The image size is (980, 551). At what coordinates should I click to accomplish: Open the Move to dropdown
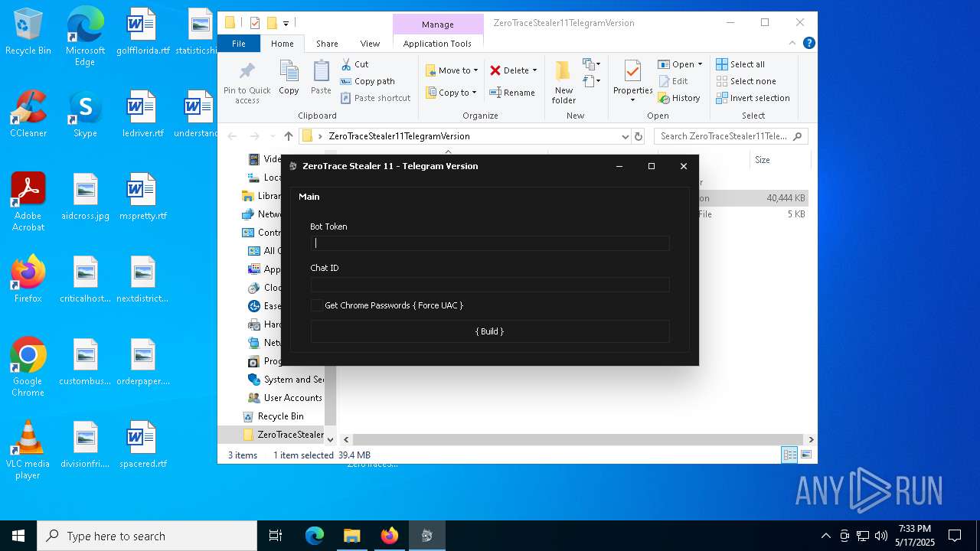[x=452, y=70]
